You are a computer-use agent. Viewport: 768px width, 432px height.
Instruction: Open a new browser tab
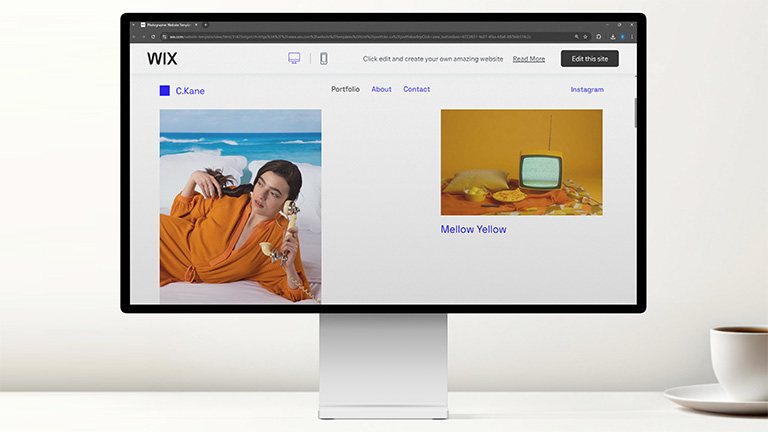point(206,25)
